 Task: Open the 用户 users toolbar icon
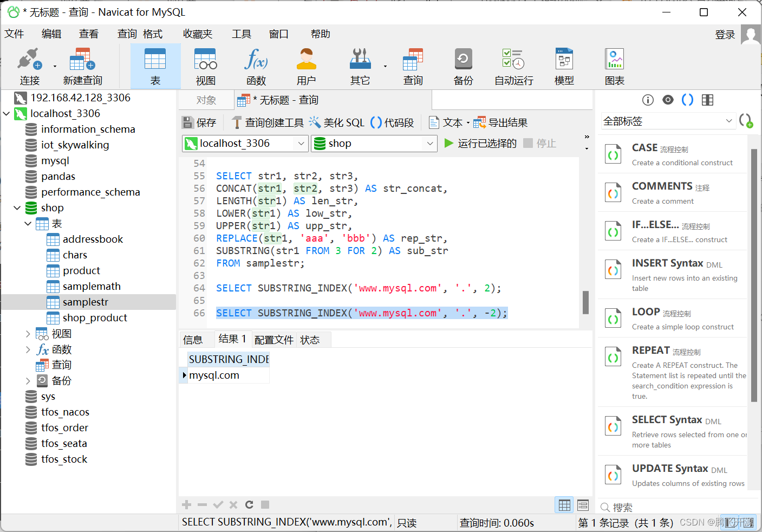307,67
